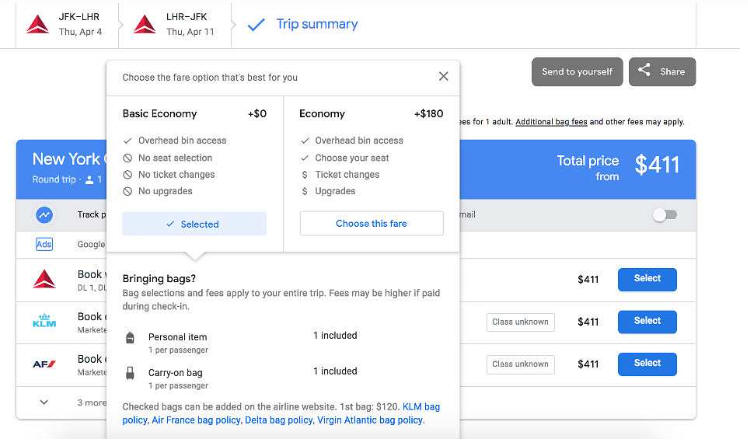748x441 pixels.
Task: Select the KLM booking option
Action: (x=647, y=321)
